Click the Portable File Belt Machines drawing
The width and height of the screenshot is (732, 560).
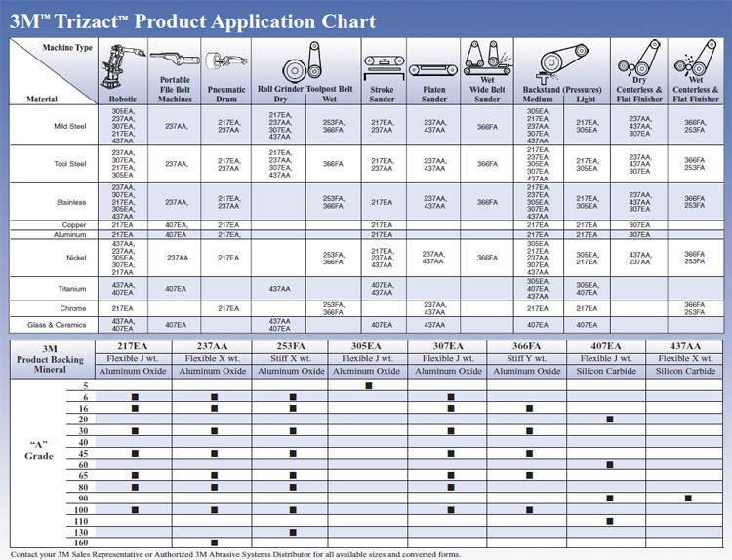pos(175,60)
